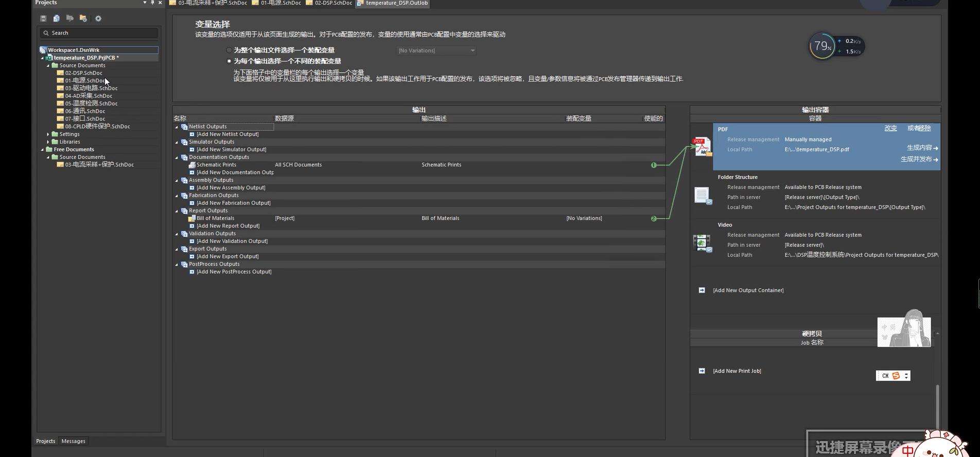Expand the Libraries folder
This screenshot has width=980, height=457.
coord(48,142)
